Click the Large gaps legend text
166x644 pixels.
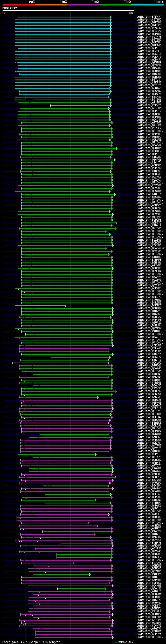point(32,642)
